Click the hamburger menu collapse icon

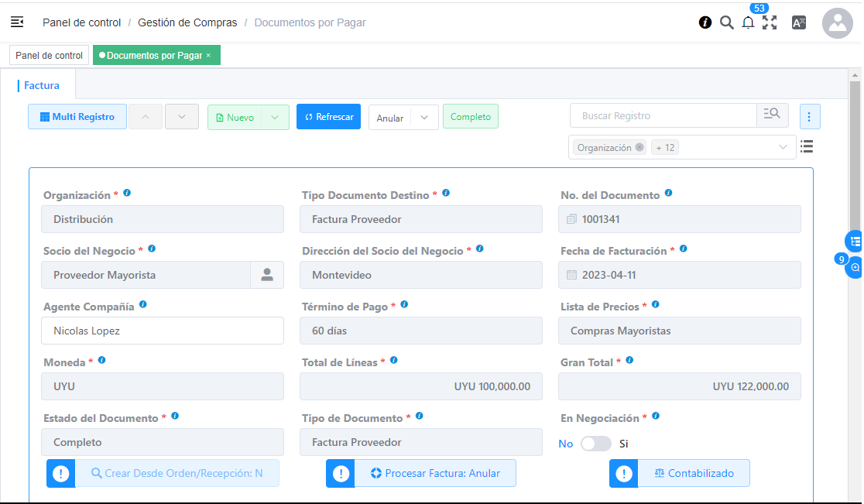pyautogui.click(x=17, y=22)
